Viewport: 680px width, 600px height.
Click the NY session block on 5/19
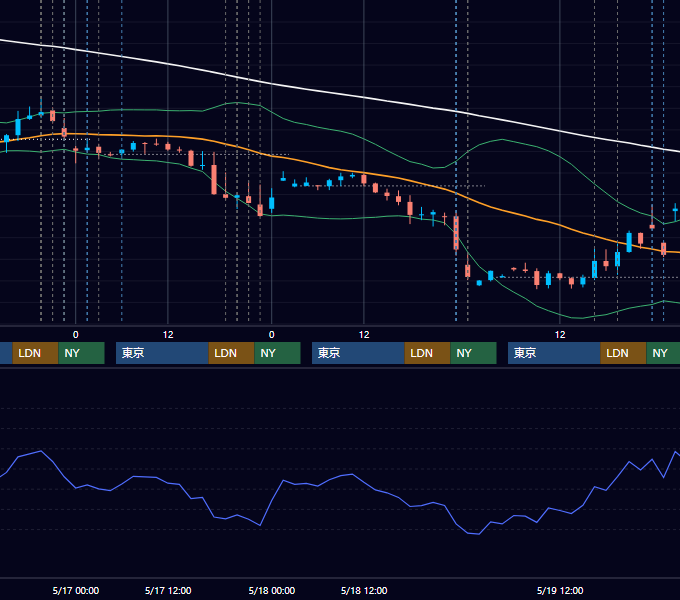[663, 353]
